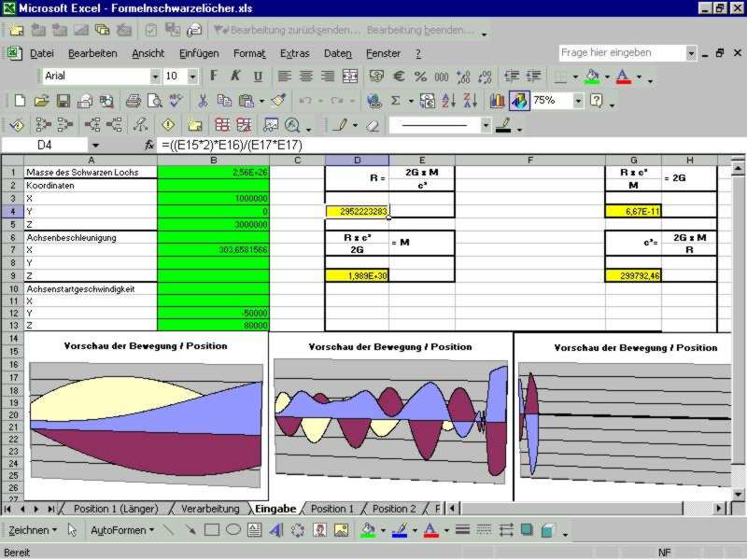
Task: Run spell check
Action: tap(176, 101)
